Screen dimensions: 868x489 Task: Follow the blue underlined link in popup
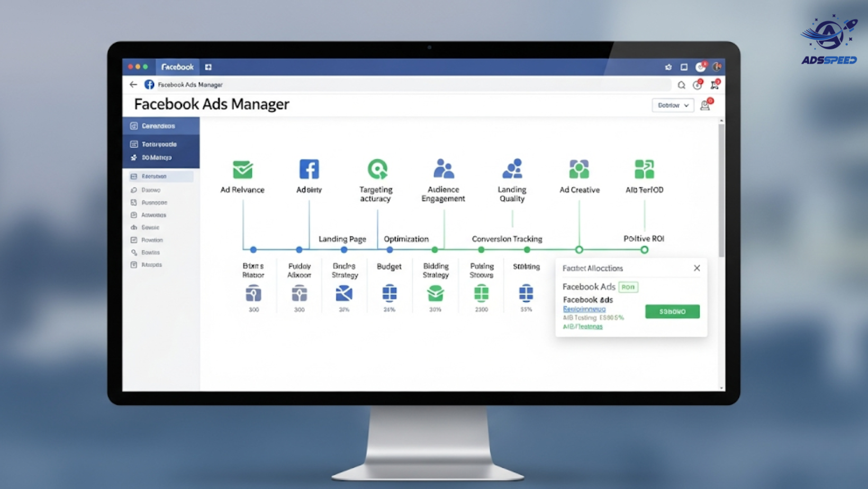pos(584,309)
